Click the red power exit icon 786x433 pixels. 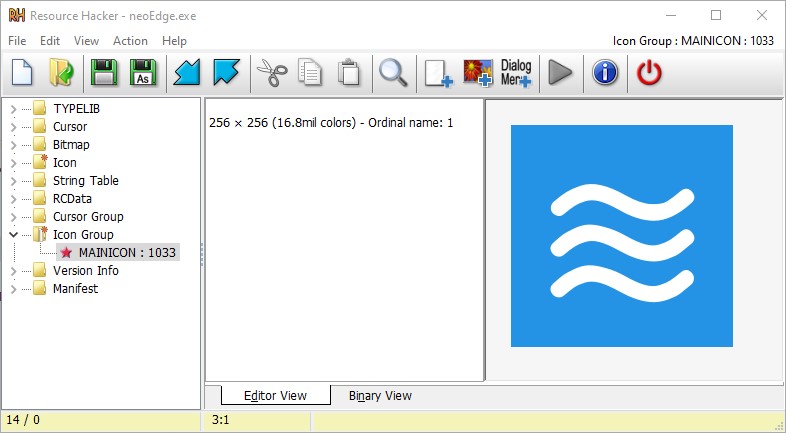[x=649, y=73]
